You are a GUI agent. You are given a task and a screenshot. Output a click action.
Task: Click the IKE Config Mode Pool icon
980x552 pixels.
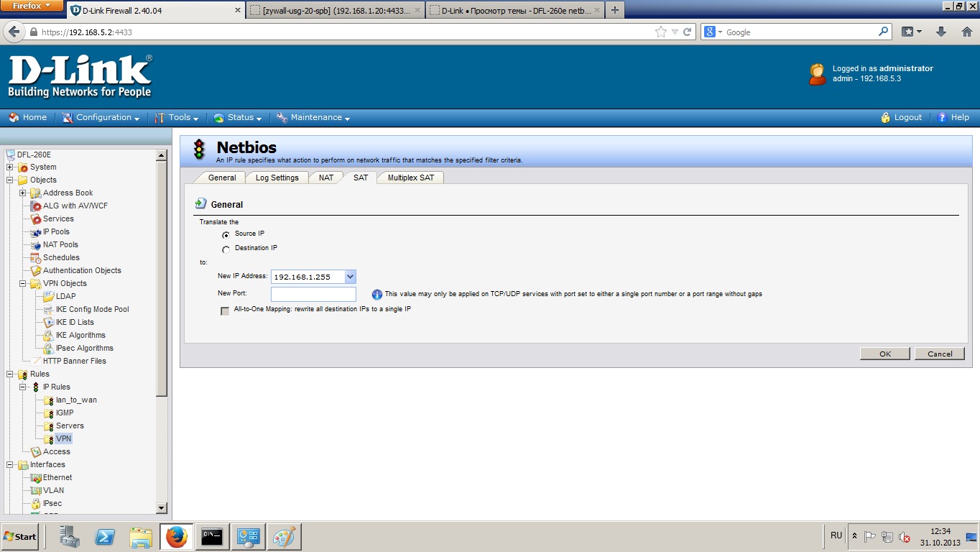click(49, 310)
